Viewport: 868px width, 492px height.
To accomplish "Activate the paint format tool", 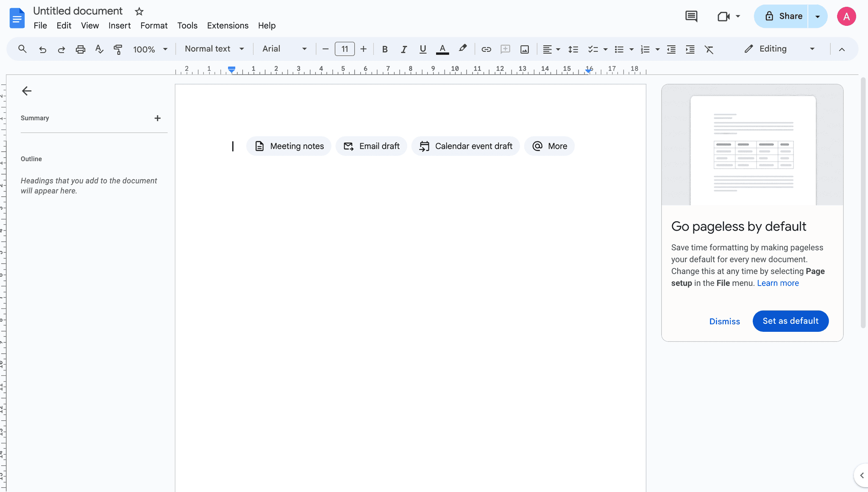I will pyautogui.click(x=118, y=49).
